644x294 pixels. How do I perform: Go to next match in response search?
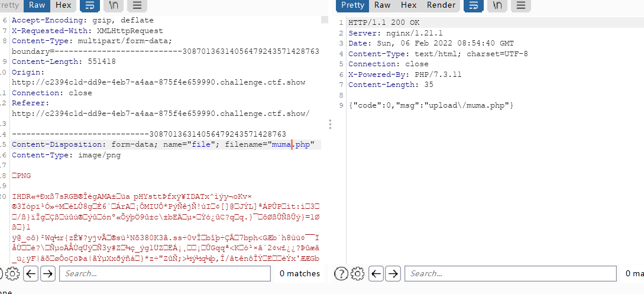click(393, 273)
